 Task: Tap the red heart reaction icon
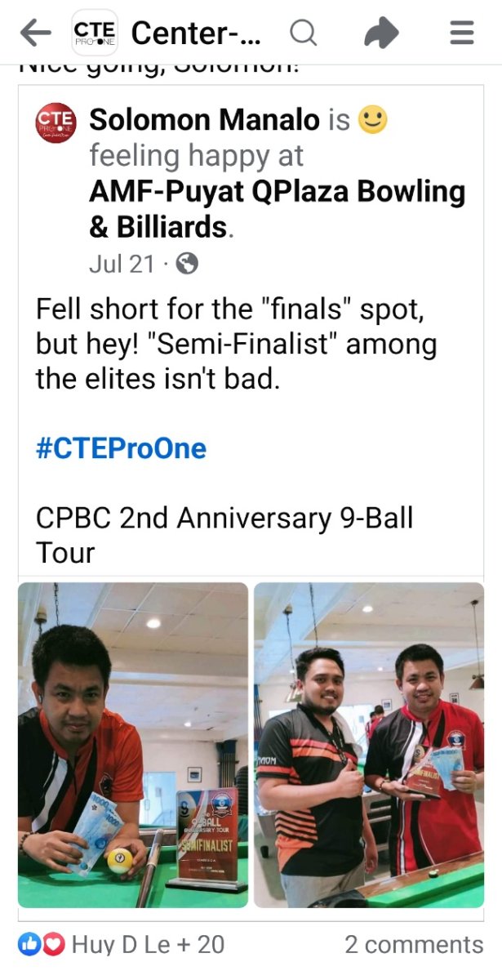pyautogui.click(x=53, y=945)
